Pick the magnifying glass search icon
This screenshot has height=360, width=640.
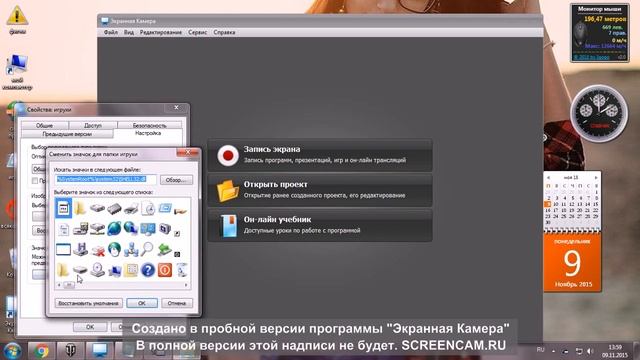point(147,249)
